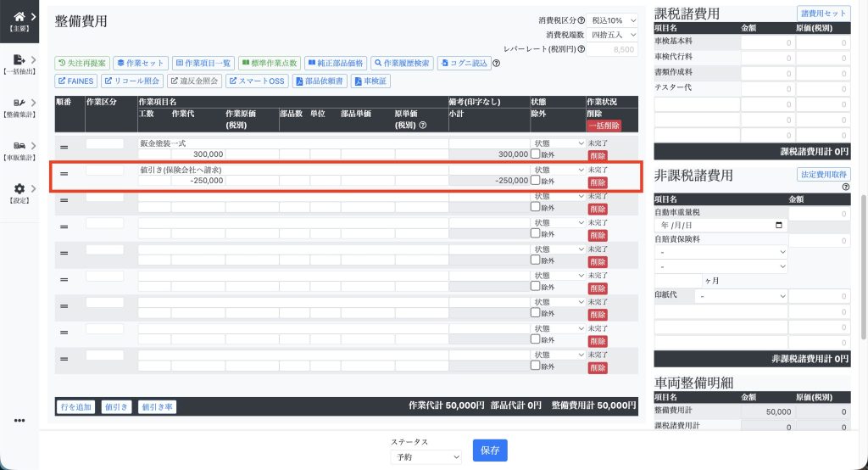
Task: Expand the 消費税端数 四捨五入 dropdown
Action: (x=613, y=35)
